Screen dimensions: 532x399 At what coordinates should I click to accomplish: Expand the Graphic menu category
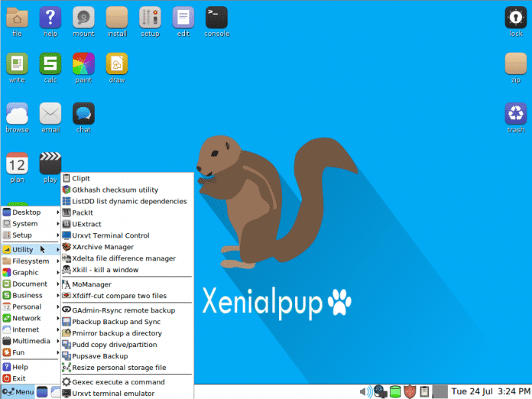[x=25, y=272]
